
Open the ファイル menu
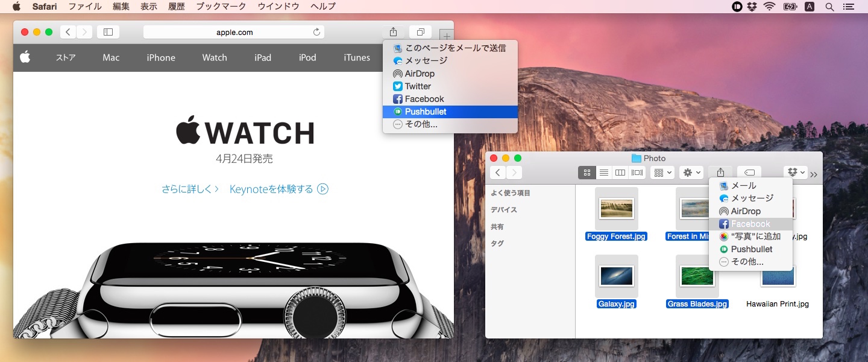(x=85, y=7)
